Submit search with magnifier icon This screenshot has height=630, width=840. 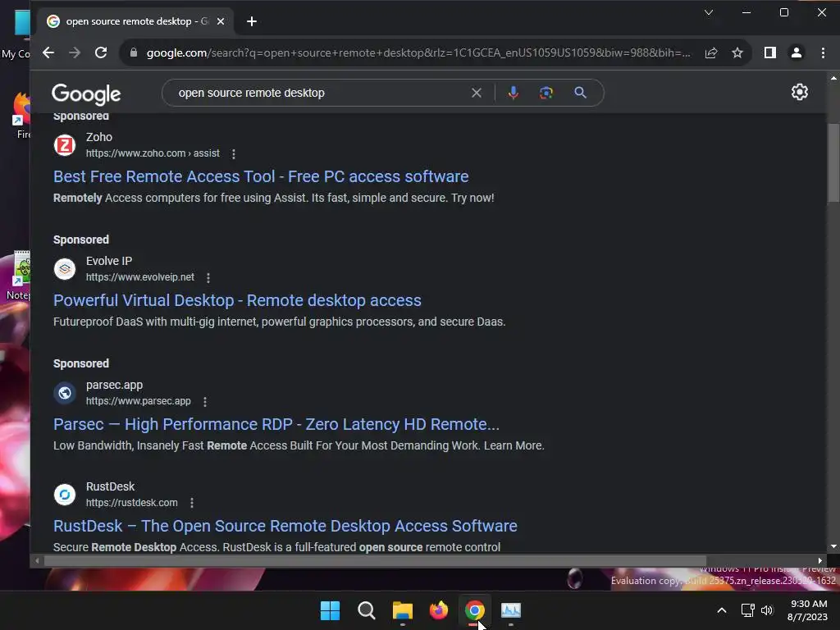pyautogui.click(x=580, y=93)
